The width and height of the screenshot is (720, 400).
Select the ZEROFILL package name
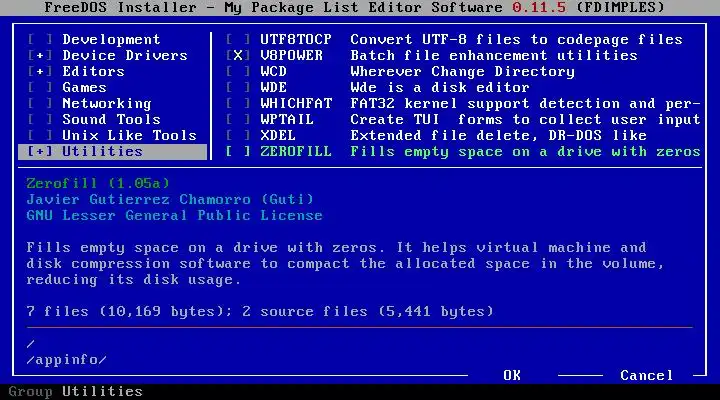[x=296, y=152]
